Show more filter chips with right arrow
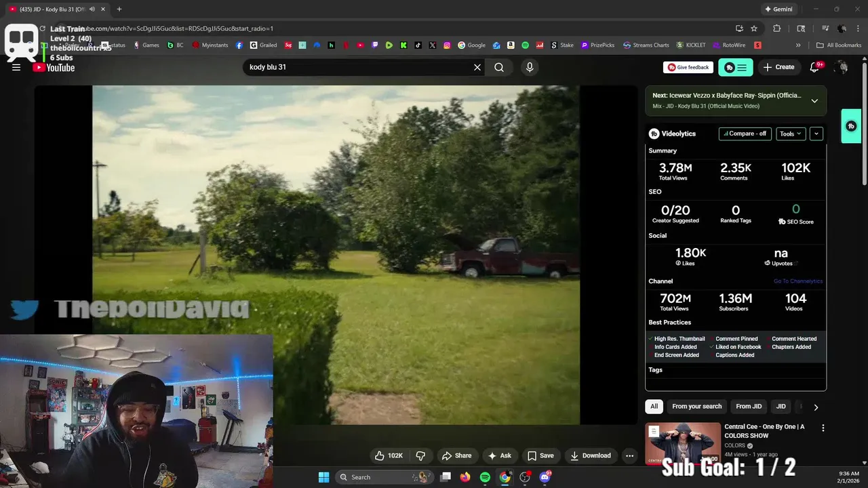 point(816,407)
